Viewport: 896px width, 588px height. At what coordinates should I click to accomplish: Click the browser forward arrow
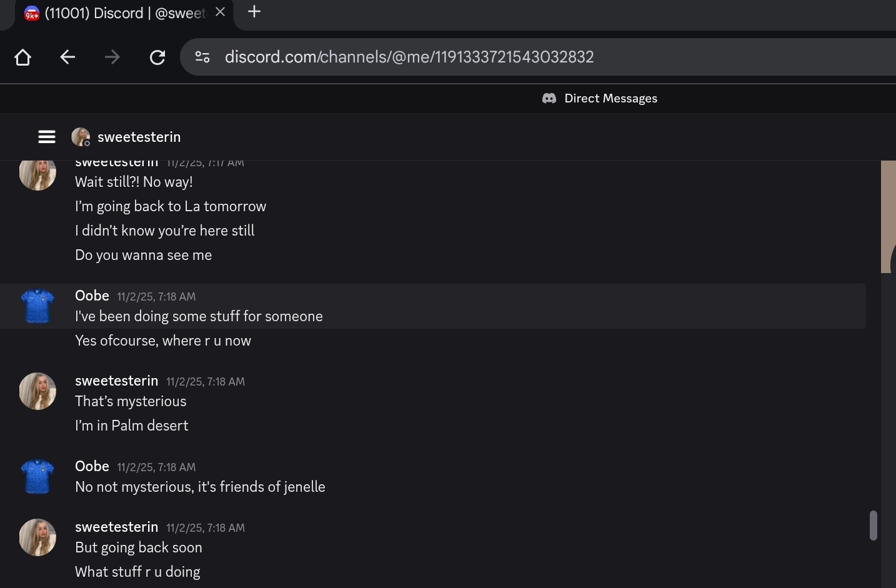point(112,57)
